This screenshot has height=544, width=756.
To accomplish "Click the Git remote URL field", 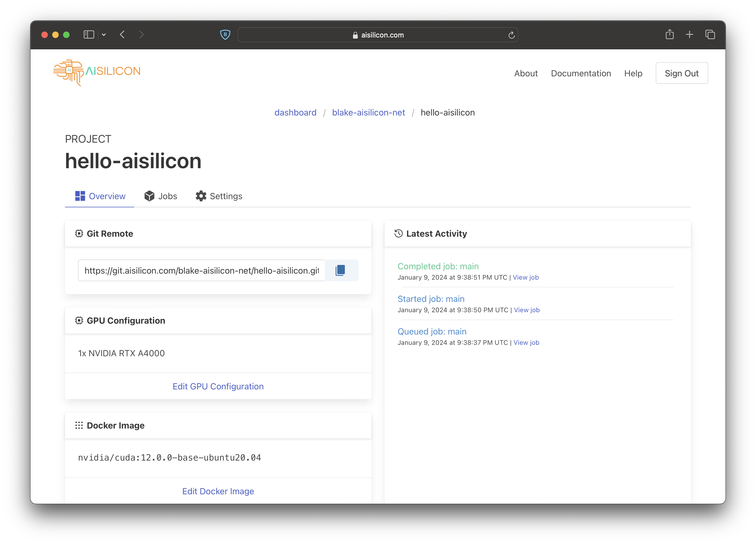I will click(x=201, y=270).
